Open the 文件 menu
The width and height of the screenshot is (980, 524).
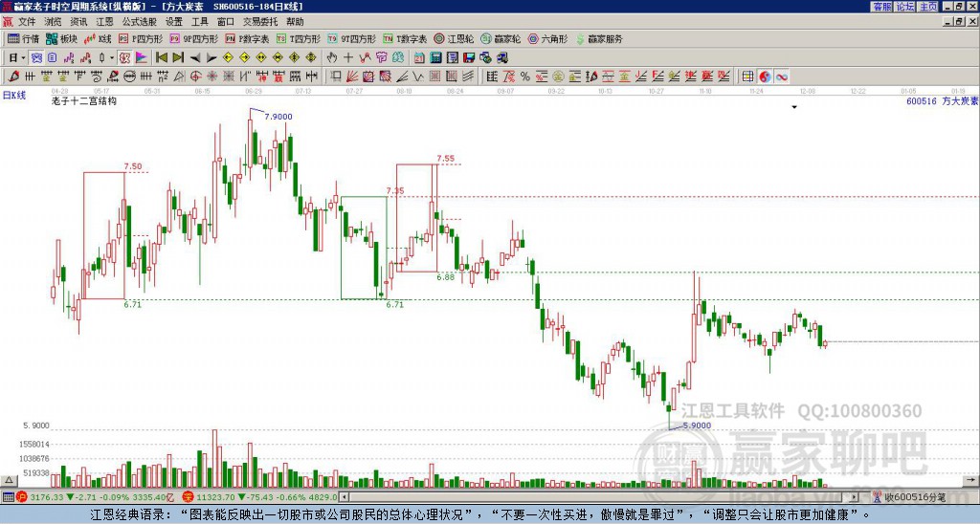click(27, 22)
